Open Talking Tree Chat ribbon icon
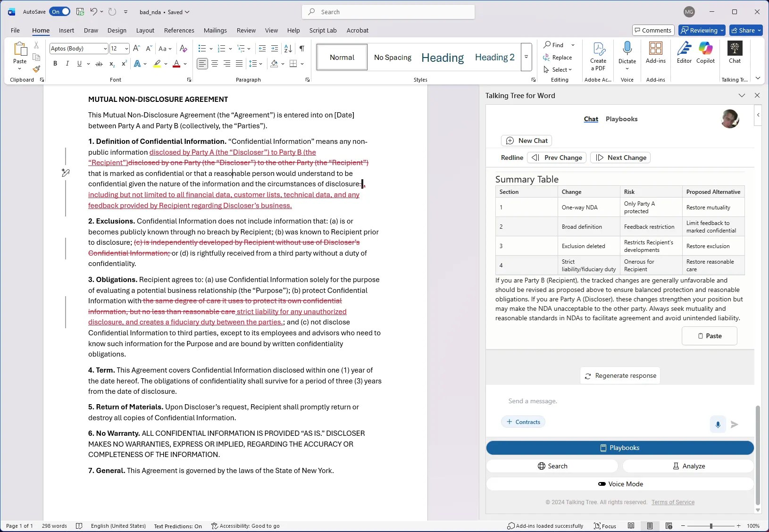The width and height of the screenshot is (769, 532). point(735,52)
